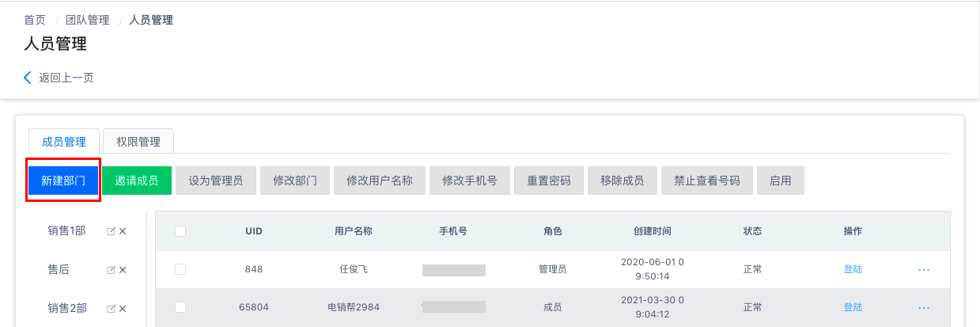Viewport: 980px width, 327px height.
Task: Edit the 销售2部 department name icon
Action: [x=111, y=308]
